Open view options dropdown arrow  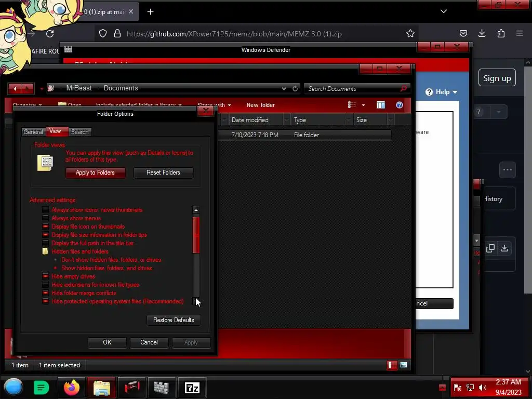pyautogui.click(x=363, y=105)
